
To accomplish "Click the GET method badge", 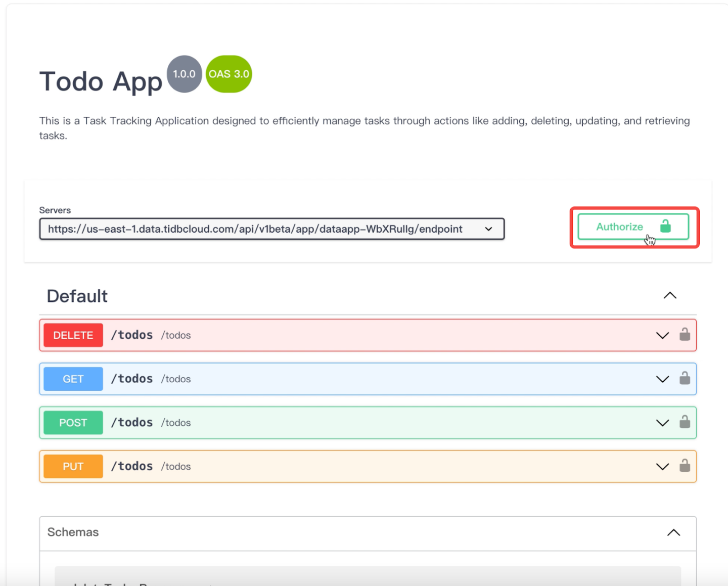I will point(72,379).
